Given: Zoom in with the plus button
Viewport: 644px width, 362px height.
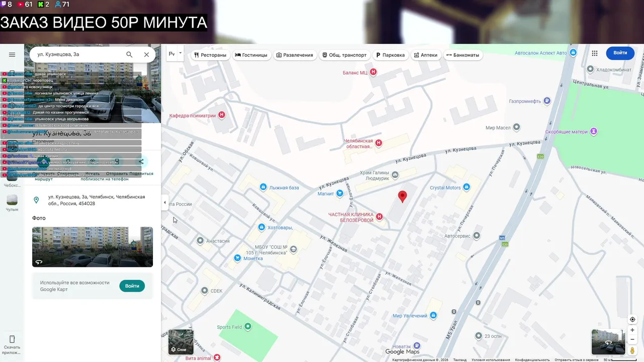Looking at the screenshot, I should [632, 330].
